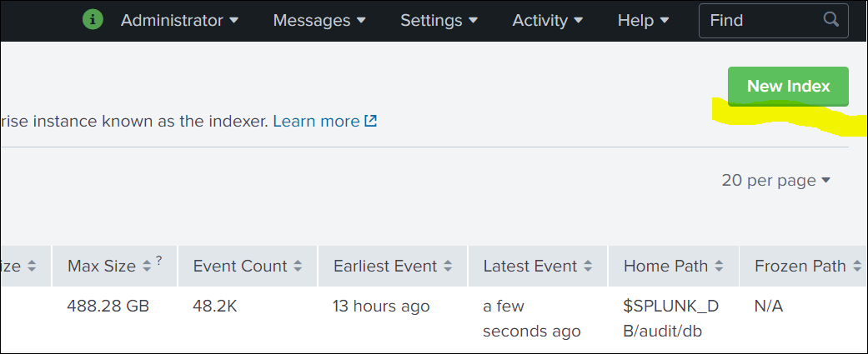
Task: Open the Help menu
Action: (643, 20)
